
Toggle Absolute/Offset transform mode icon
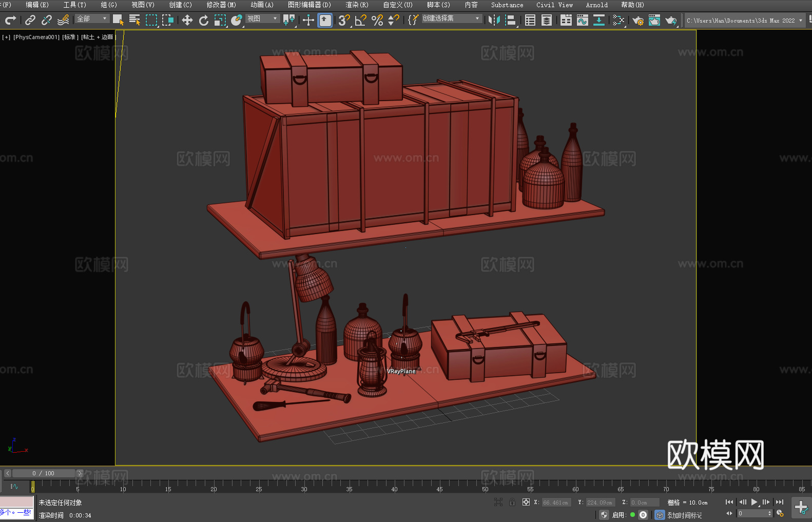[526, 502]
